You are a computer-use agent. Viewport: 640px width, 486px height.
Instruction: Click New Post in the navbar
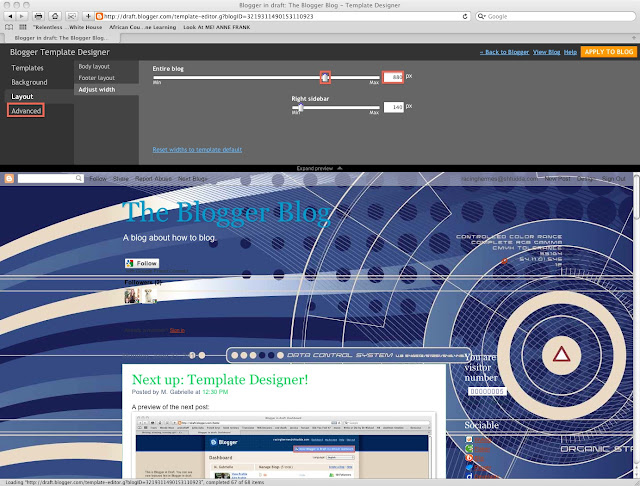[x=557, y=179]
